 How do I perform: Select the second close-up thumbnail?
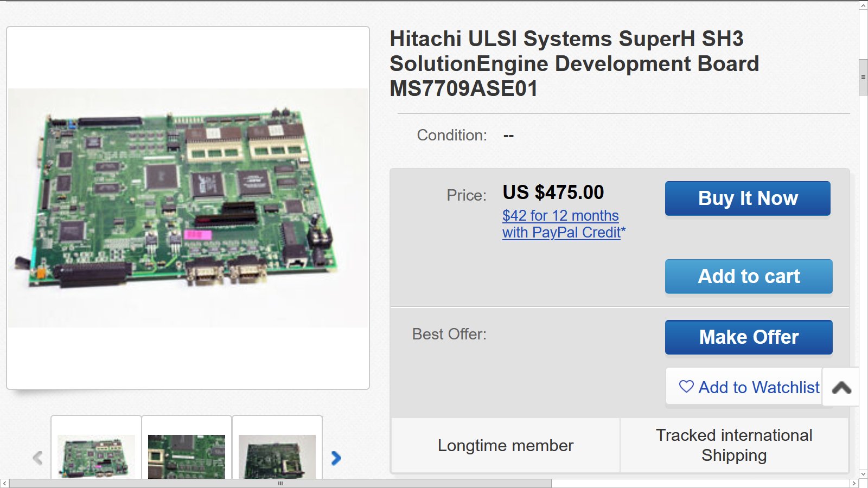click(187, 455)
